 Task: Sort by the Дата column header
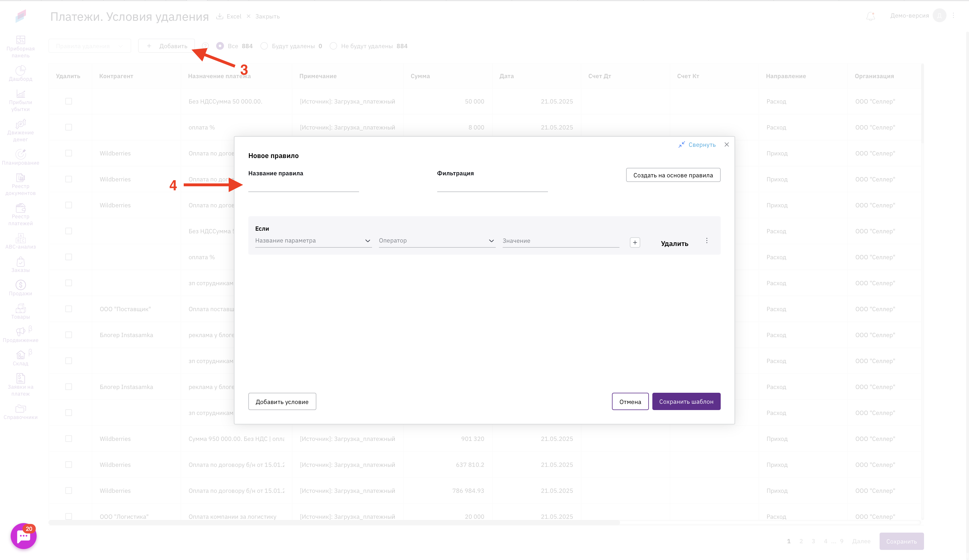click(506, 76)
